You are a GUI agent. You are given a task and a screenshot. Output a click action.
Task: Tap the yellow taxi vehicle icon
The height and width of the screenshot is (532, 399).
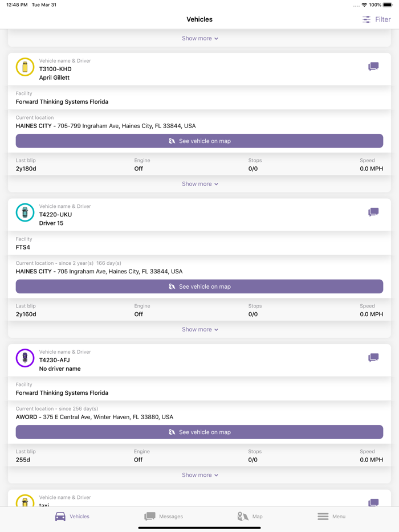[x=25, y=503]
